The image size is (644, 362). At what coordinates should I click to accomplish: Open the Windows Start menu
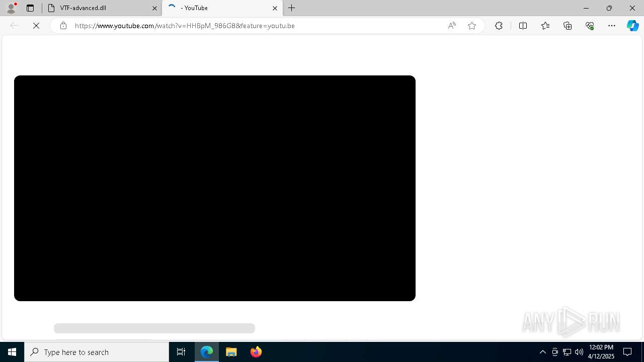(x=12, y=352)
